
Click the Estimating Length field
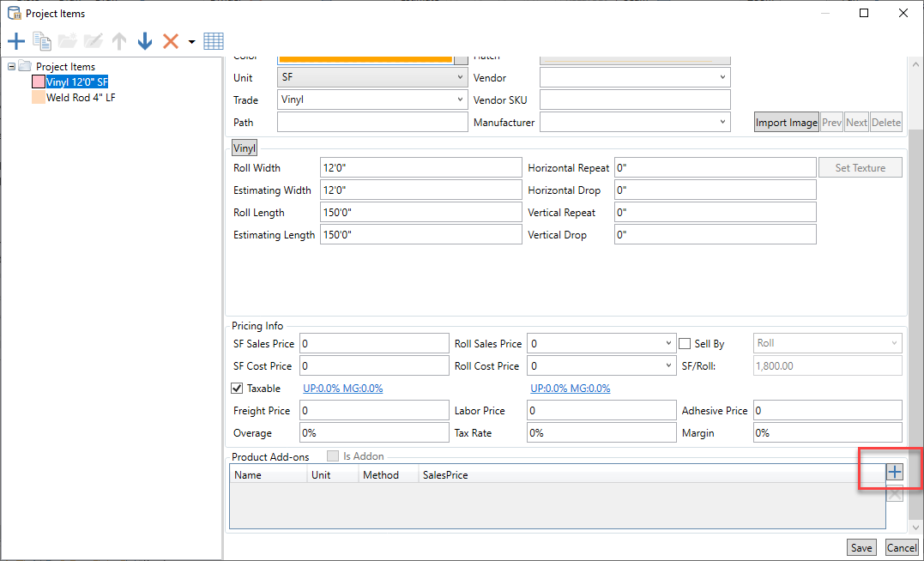point(421,234)
